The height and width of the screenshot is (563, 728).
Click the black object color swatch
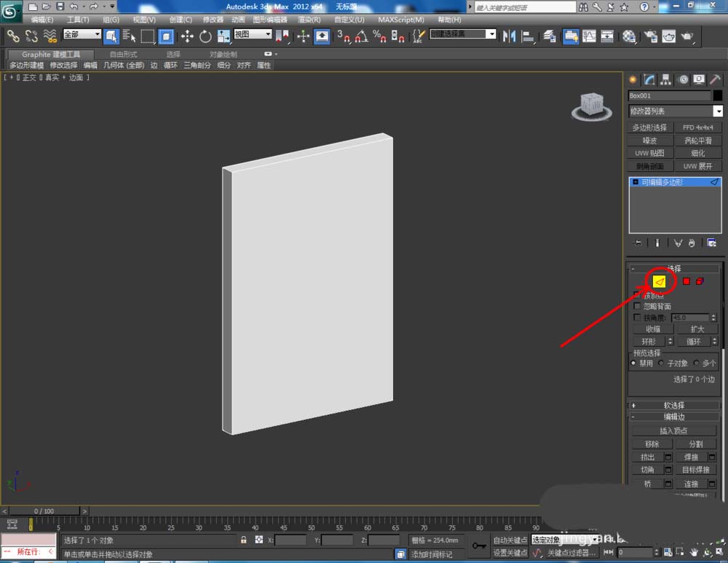(x=717, y=95)
